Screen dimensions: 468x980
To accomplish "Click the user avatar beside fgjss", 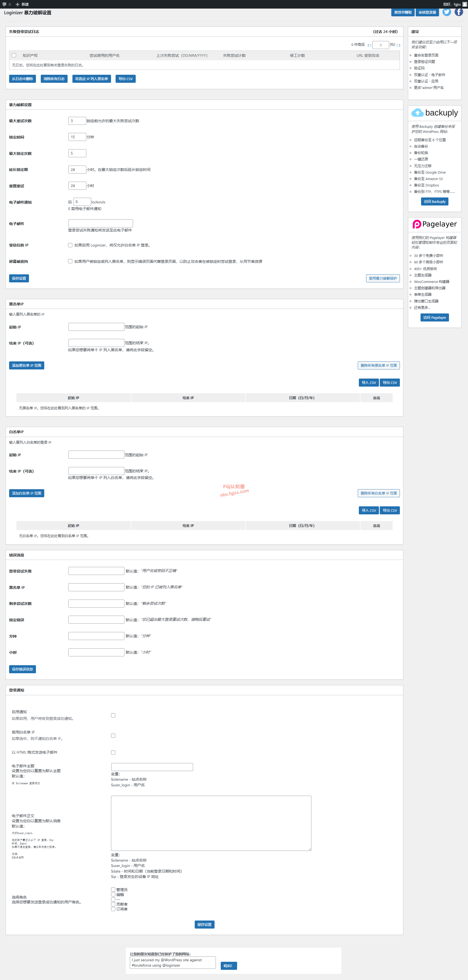I will click(465, 4).
